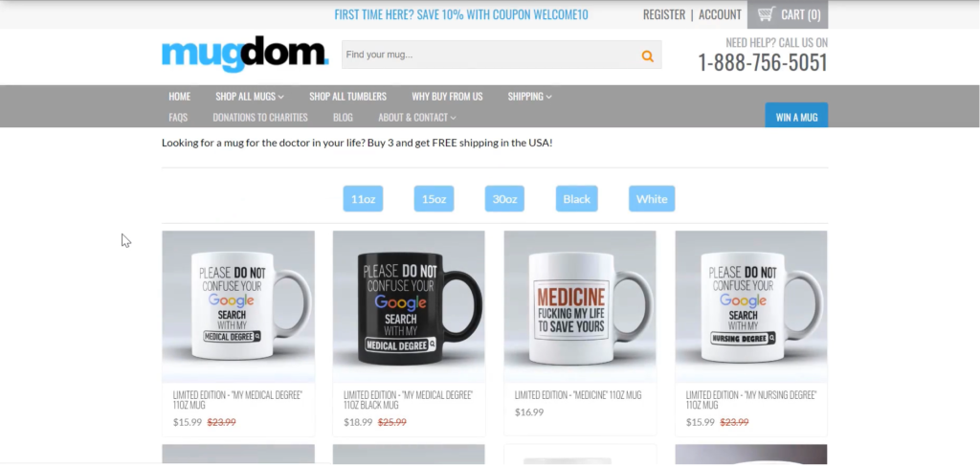Filter by the 11oz size toggle
This screenshot has width=980, height=467.
(363, 199)
